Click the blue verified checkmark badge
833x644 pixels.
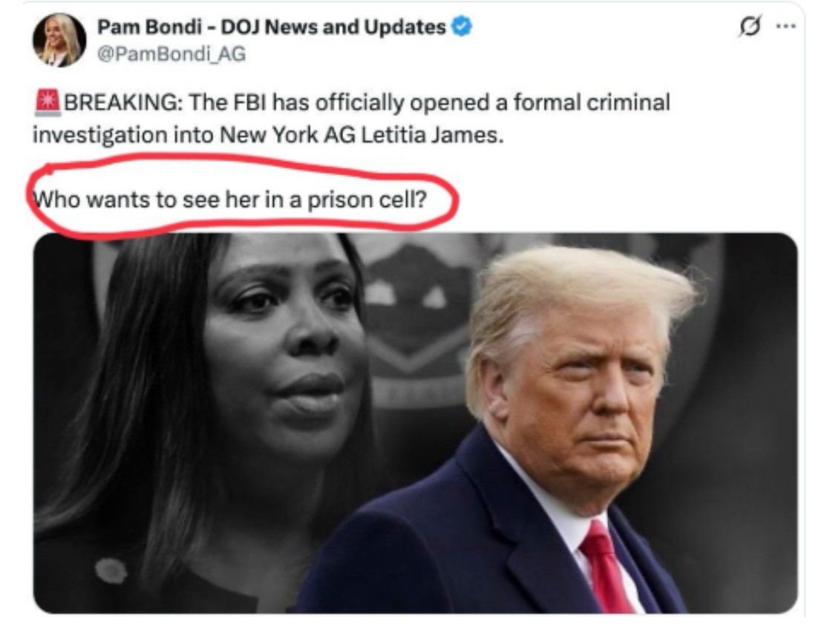(461, 27)
